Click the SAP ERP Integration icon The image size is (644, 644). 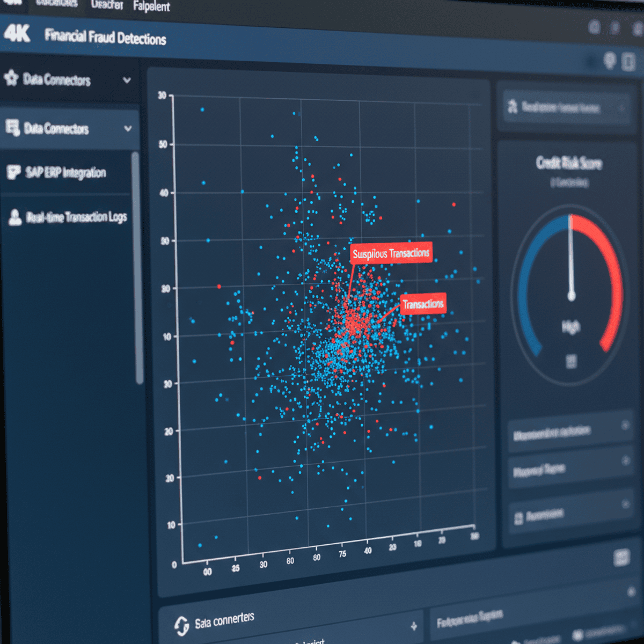tap(13, 172)
